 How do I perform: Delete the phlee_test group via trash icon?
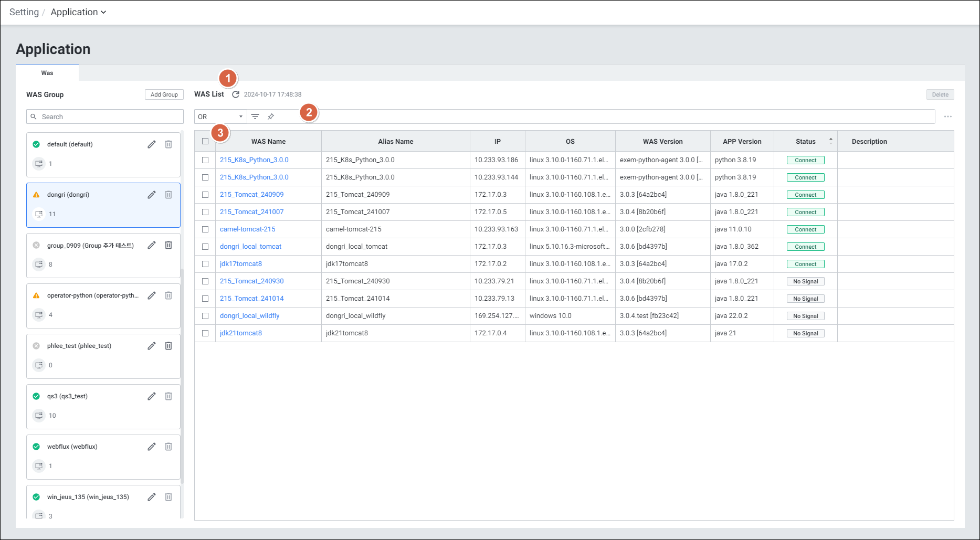(x=168, y=346)
